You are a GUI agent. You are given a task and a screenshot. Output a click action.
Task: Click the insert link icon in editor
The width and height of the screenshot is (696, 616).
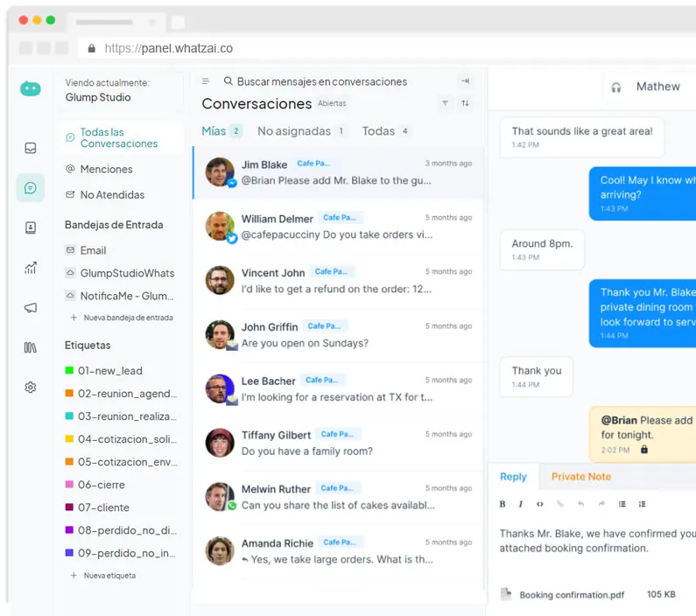click(x=560, y=504)
